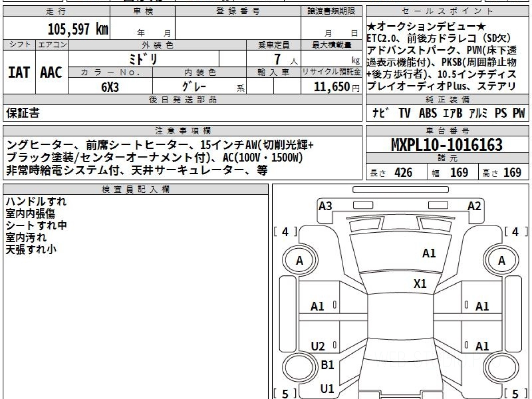This screenshot has height=399, width=532.
Task: Select the エアコン label
Action: tap(52, 45)
